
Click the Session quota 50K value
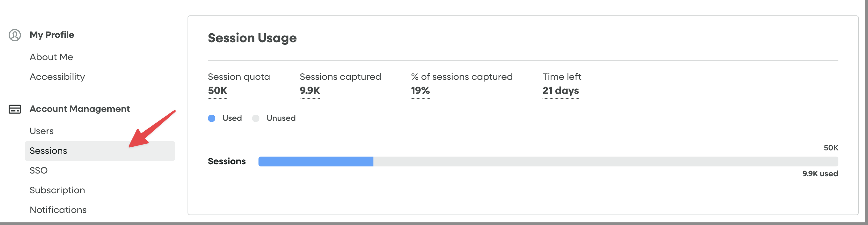tap(217, 91)
